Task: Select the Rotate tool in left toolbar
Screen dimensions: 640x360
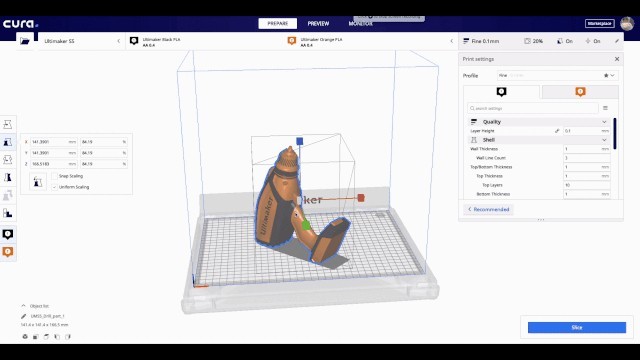Action: tap(8, 160)
